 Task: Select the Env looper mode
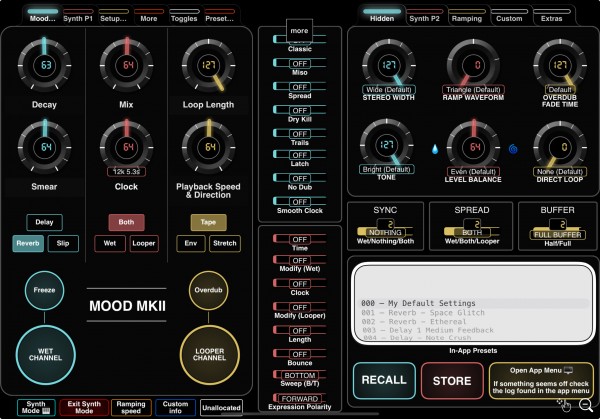pyautogui.click(x=191, y=243)
